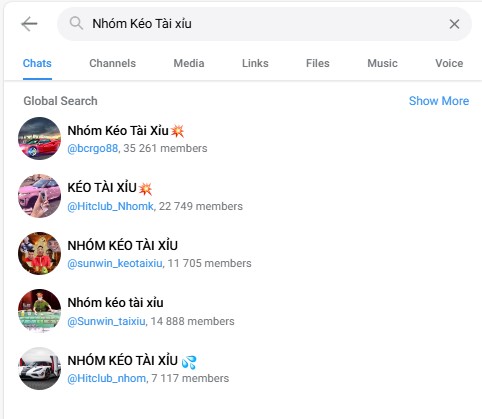Click the 35 261 members text
The height and width of the screenshot is (419, 482).
pos(165,148)
